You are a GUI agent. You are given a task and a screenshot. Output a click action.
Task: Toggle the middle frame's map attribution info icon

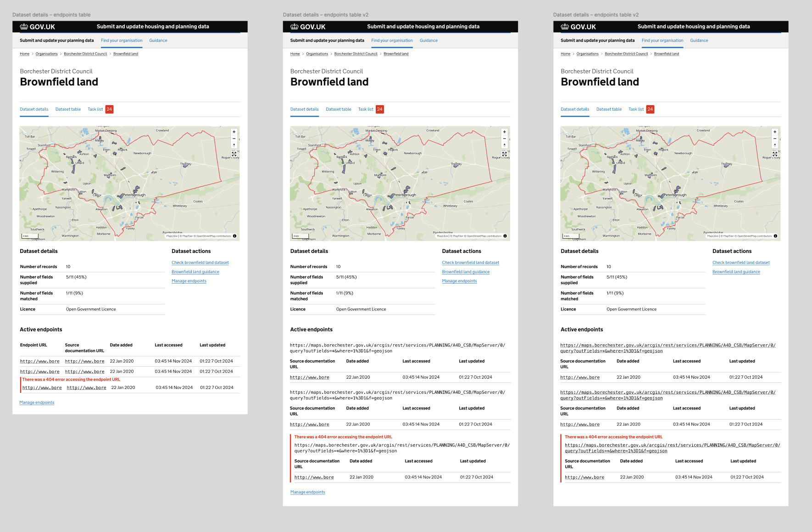pos(505,236)
